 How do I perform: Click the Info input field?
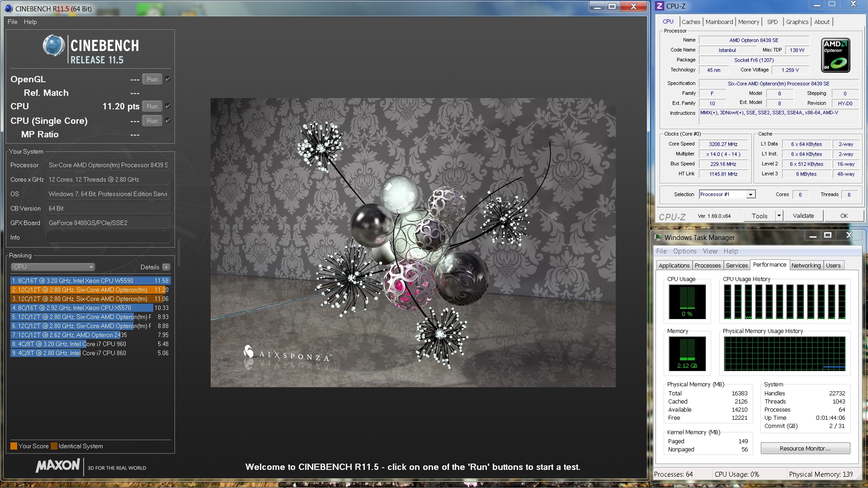click(x=108, y=237)
